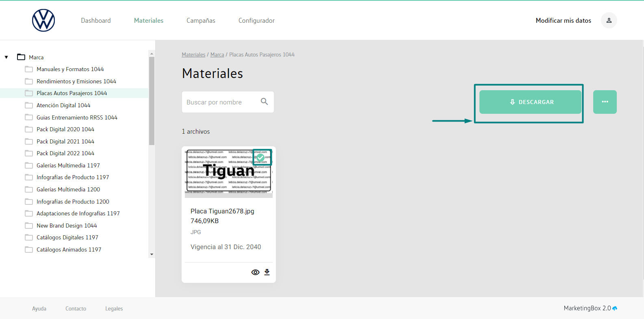Toggle selection checkmark on Tiguan thumbnail
The image size is (644, 319).
pos(260,157)
